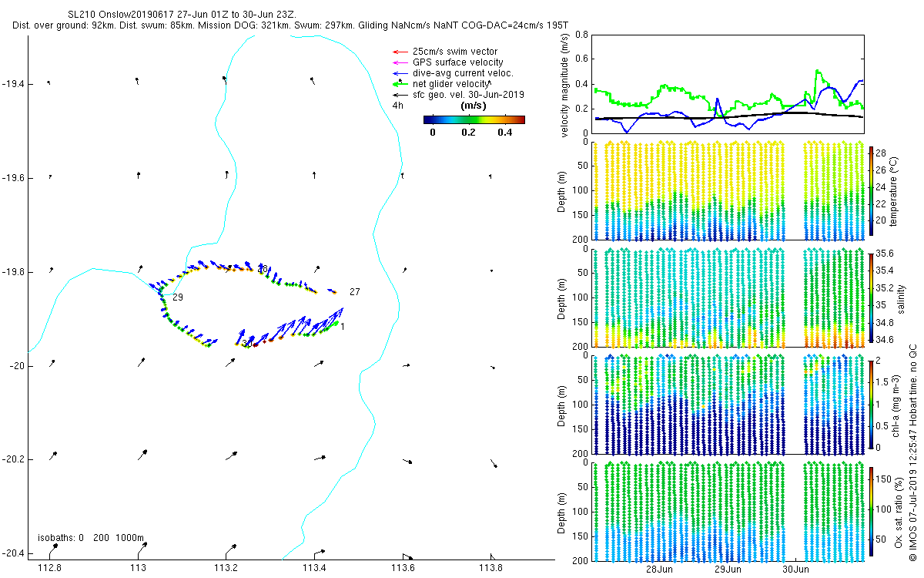Click track waypoint label 29 on map
This screenshot has height=578, width=924.
tap(178, 297)
